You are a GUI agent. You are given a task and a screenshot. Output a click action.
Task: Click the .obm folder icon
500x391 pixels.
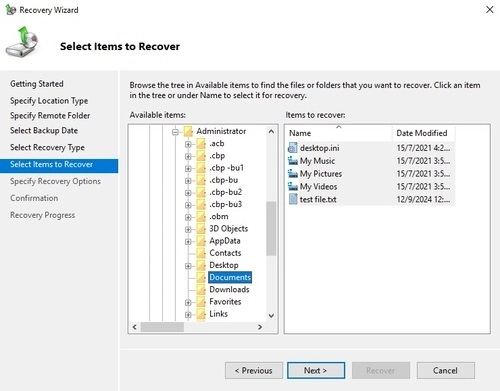[x=201, y=217]
